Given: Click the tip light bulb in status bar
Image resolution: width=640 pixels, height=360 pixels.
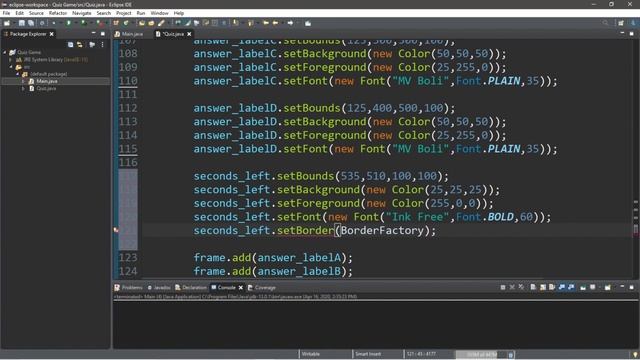Looking at the screenshot, I should tap(635, 354).
